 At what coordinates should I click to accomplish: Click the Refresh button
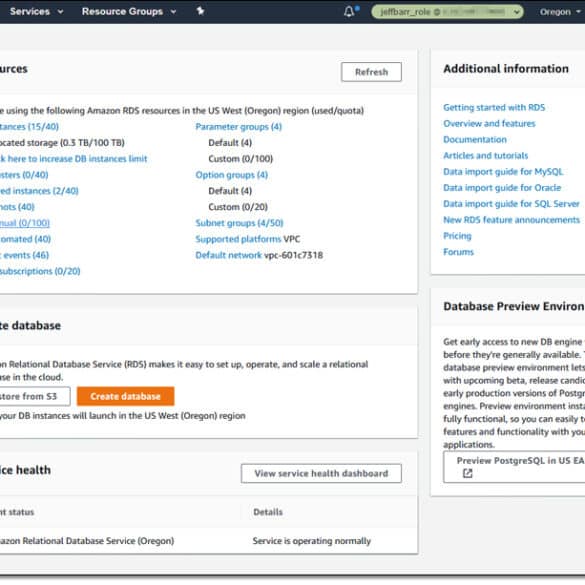click(371, 72)
